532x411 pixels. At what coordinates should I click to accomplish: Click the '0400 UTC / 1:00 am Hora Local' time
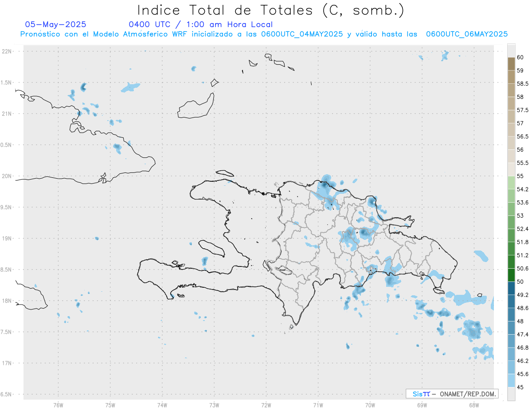tap(201, 24)
